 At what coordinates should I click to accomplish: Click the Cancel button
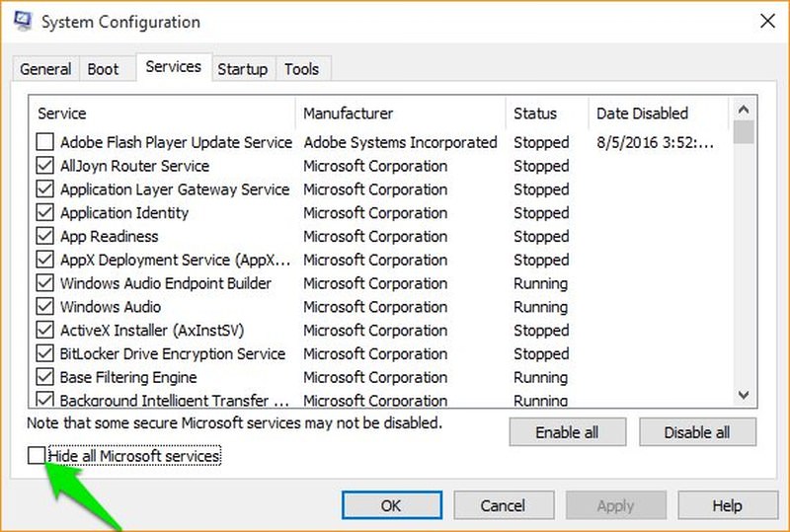[504, 505]
